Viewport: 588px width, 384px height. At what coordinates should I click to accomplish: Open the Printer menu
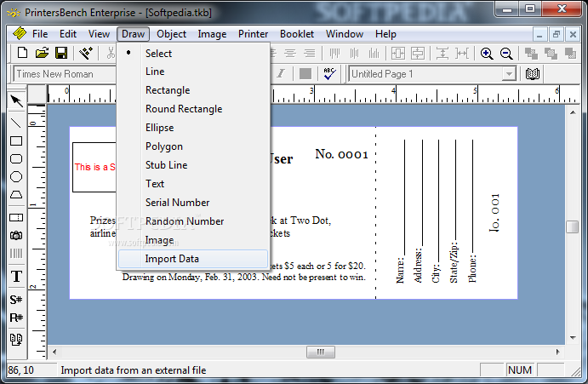253,34
